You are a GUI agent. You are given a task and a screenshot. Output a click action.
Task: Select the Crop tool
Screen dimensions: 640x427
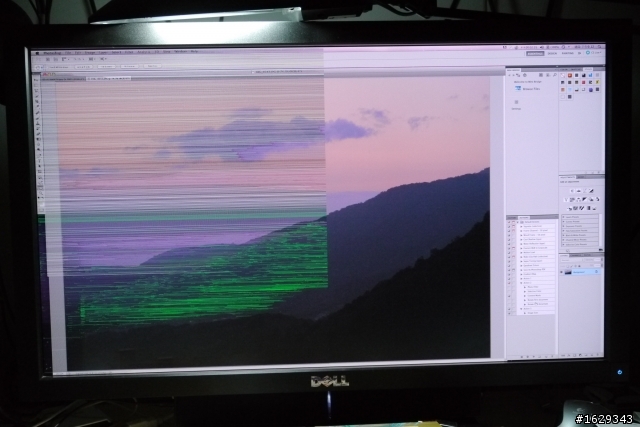38,102
